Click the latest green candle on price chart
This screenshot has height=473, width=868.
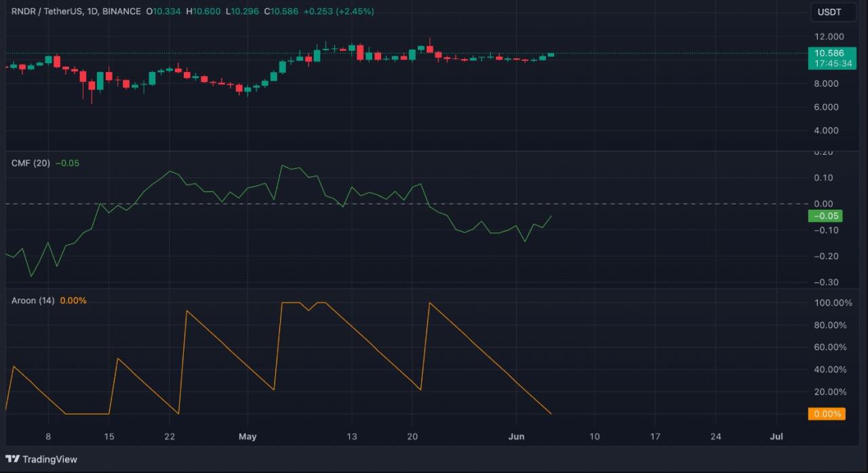tap(551, 54)
